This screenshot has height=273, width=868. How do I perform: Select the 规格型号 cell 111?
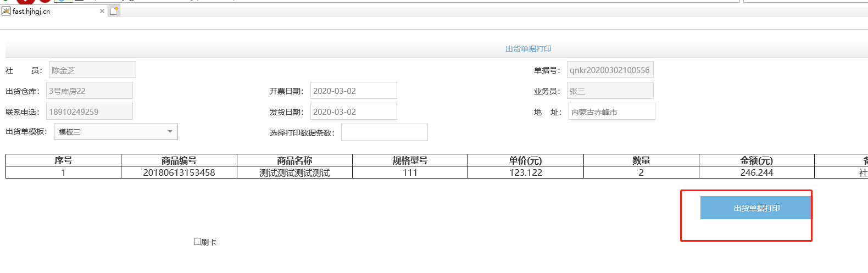pos(410,172)
